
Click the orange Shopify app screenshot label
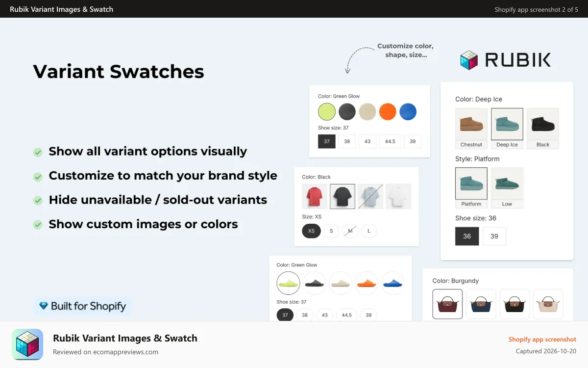pyautogui.click(x=542, y=339)
